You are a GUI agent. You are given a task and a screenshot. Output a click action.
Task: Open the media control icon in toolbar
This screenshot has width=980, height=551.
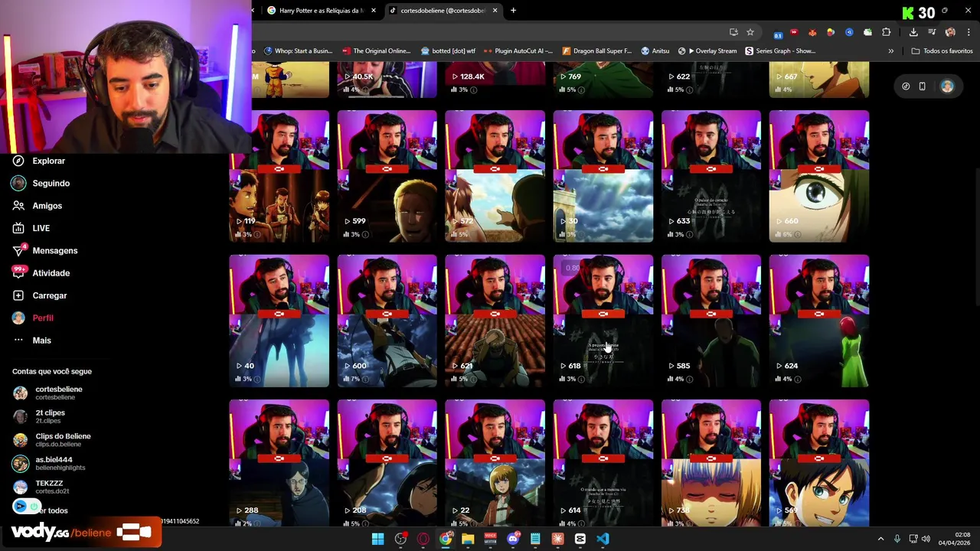coord(932,32)
